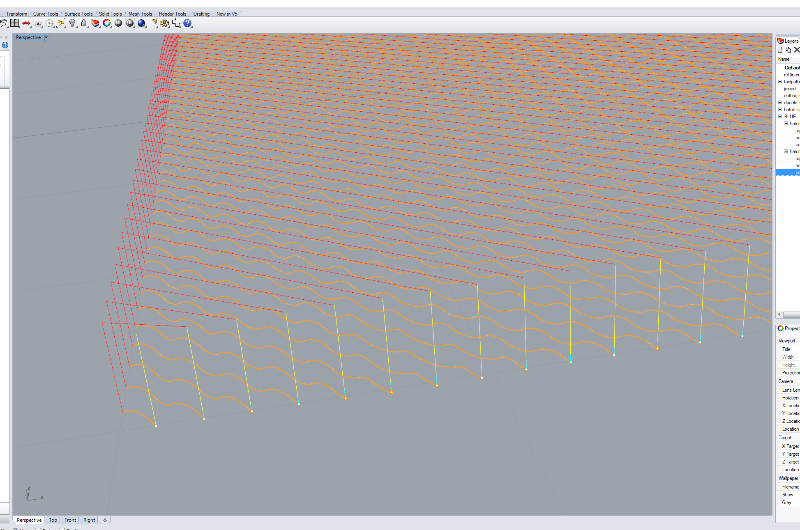Click the lock icon in toolbar
Image resolution: width=800 pixels, height=530 pixels.
(x=84, y=23)
